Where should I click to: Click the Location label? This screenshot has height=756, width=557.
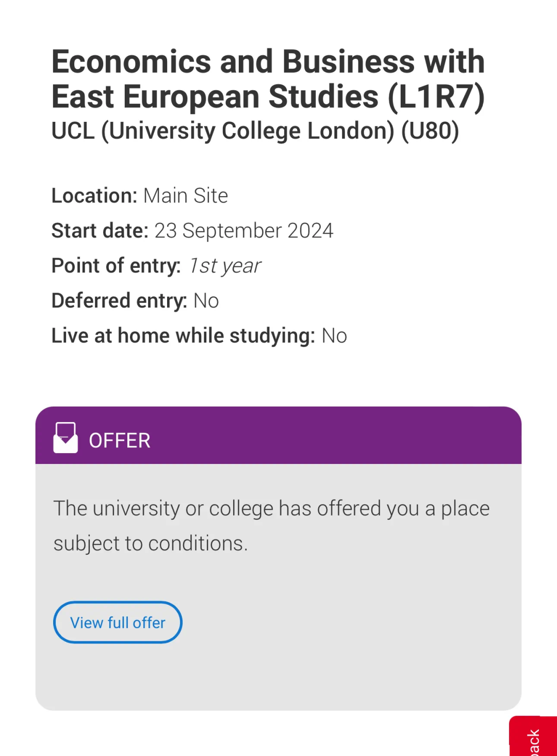point(94,196)
